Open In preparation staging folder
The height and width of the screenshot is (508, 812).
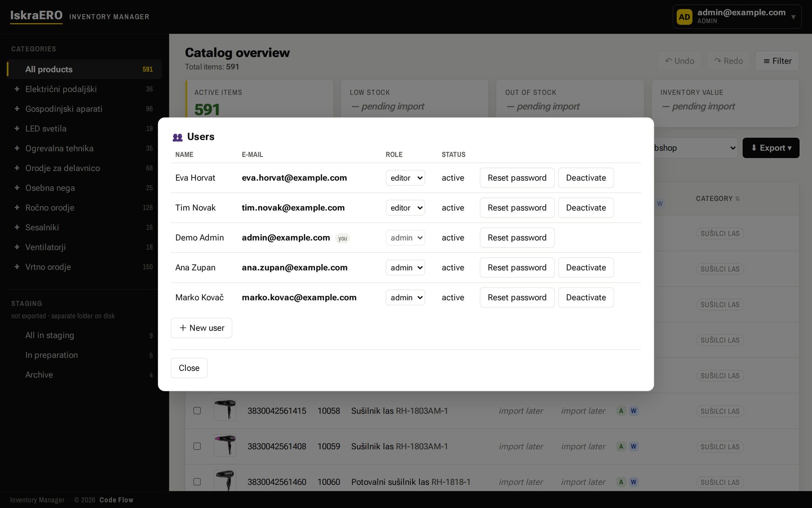[84, 355]
